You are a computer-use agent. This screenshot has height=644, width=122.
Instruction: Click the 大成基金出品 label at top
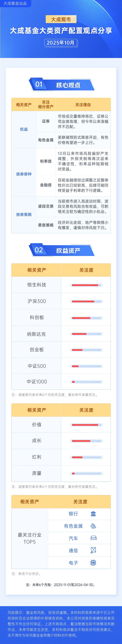(15, 4)
